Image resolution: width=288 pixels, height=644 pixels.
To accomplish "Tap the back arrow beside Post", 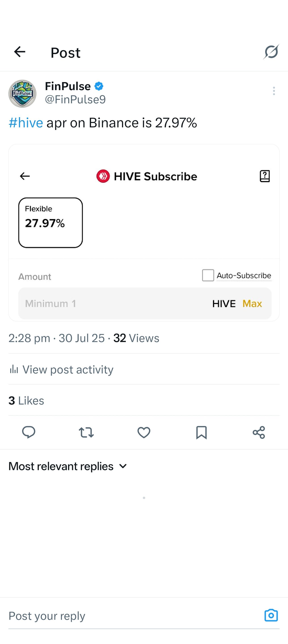I will 20,52.
